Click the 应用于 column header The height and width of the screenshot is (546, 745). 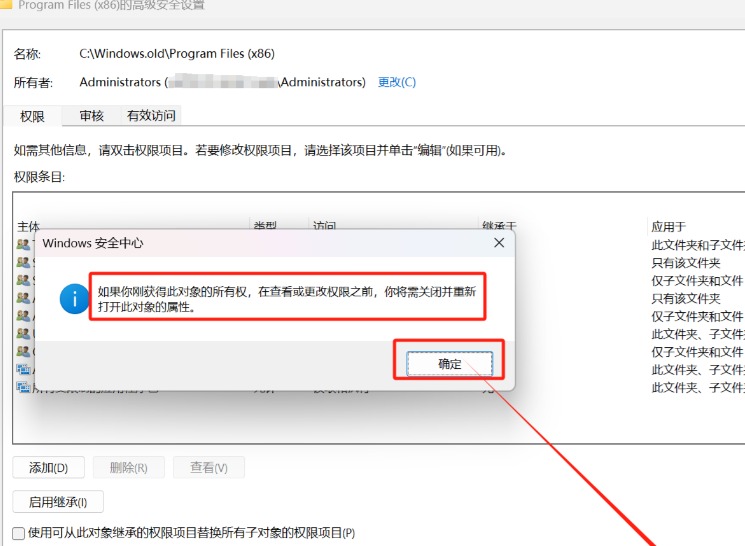tap(669, 227)
